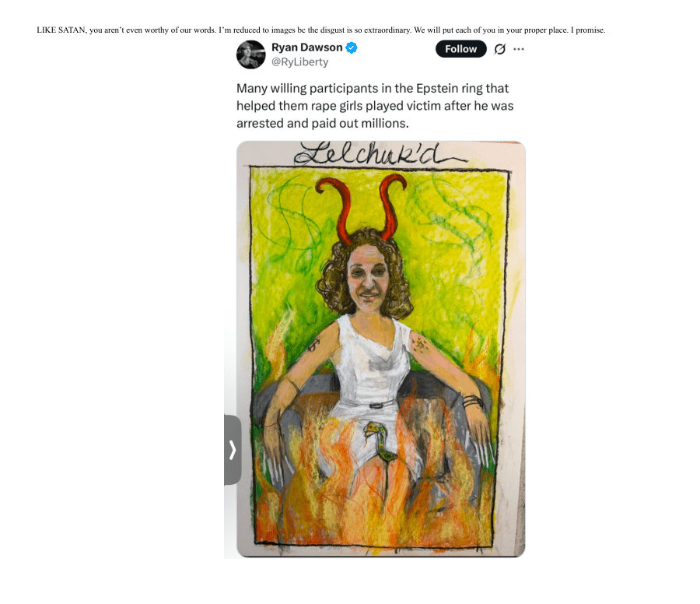The image size is (700, 604).
Task: Click the blue verified checkmark badge
Action: pos(352,47)
